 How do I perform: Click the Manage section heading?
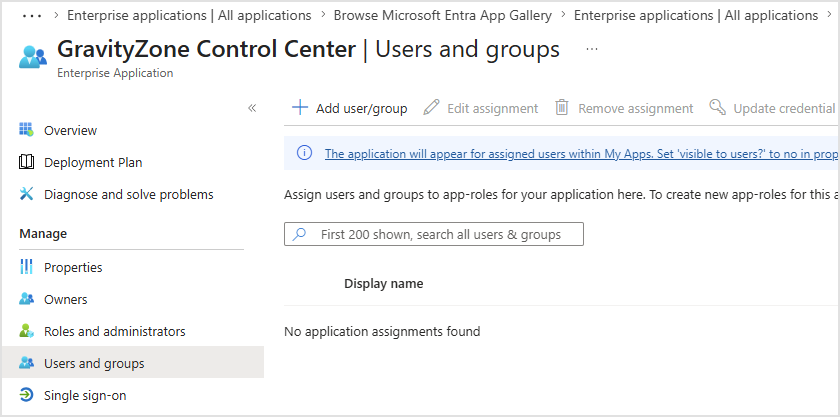tap(43, 234)
